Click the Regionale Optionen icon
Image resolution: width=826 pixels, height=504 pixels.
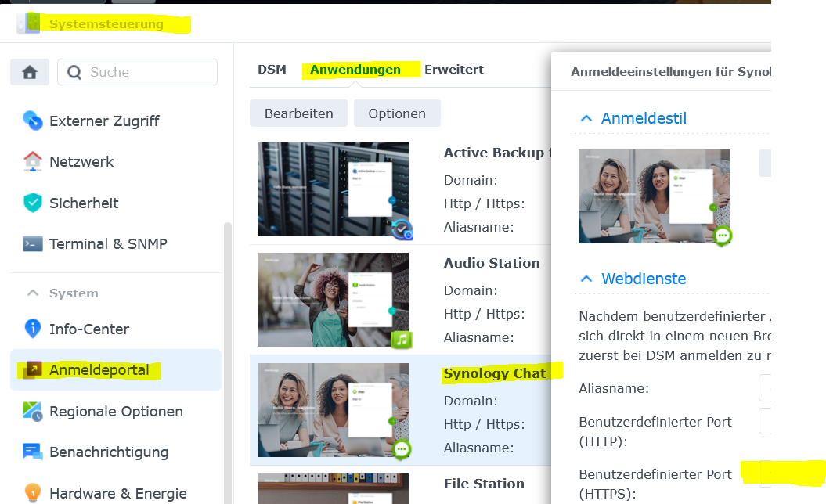(x=33, y=412)
